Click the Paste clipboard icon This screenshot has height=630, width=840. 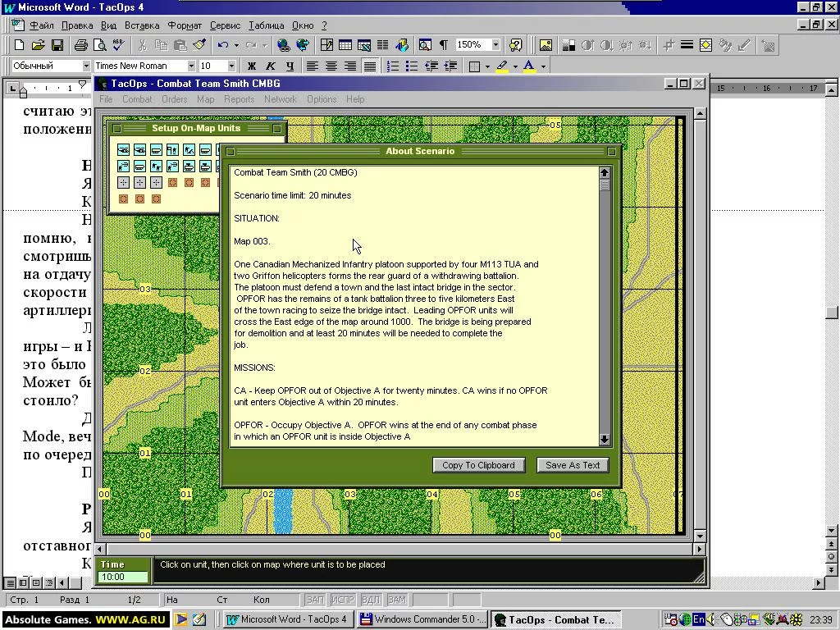click(x=180, y=45)
